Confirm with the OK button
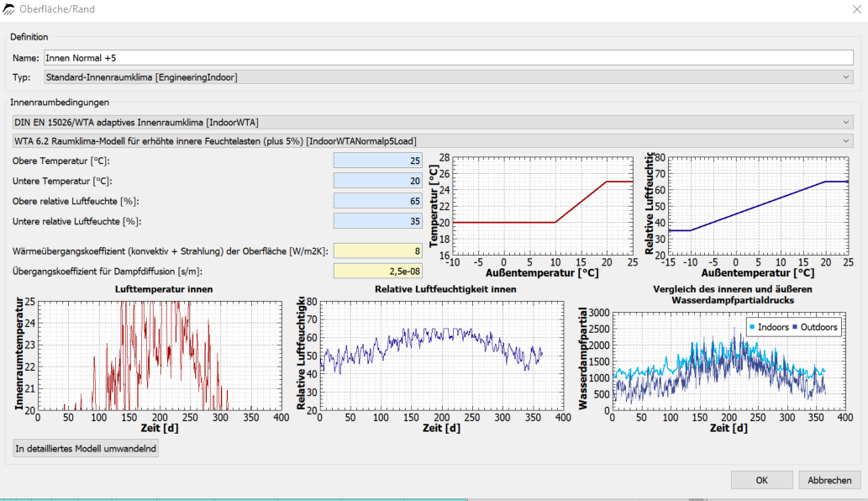The image size is (868, 501). tap(762, 480)
